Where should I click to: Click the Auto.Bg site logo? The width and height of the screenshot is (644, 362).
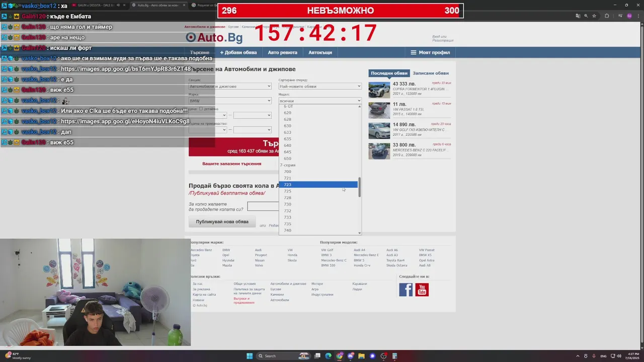pyautogui.click(x=214, y=37)
